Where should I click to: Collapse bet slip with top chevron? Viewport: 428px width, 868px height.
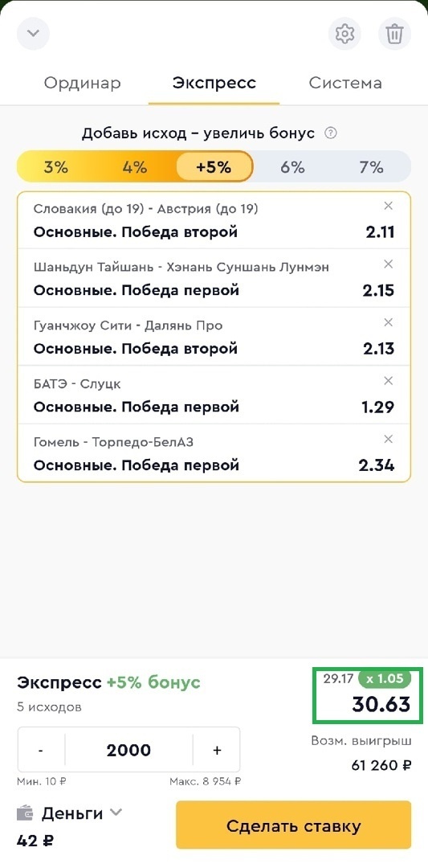(x=33, y=33)
